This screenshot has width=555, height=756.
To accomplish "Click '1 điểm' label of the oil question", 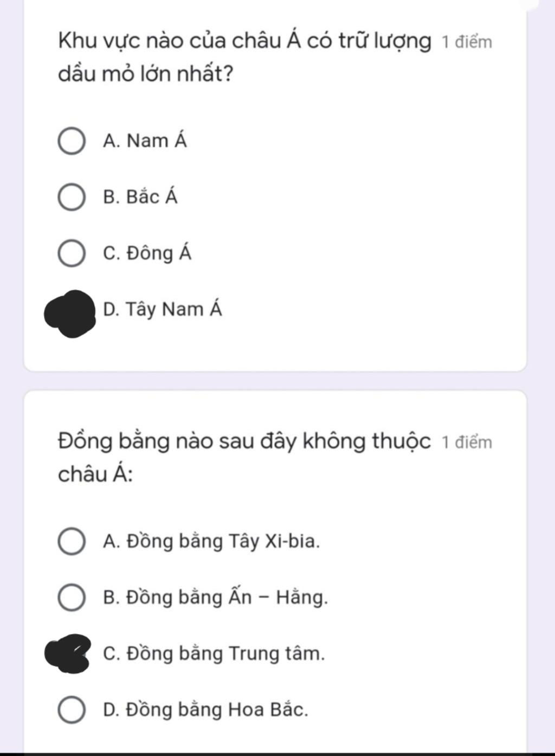I will 467,42.
